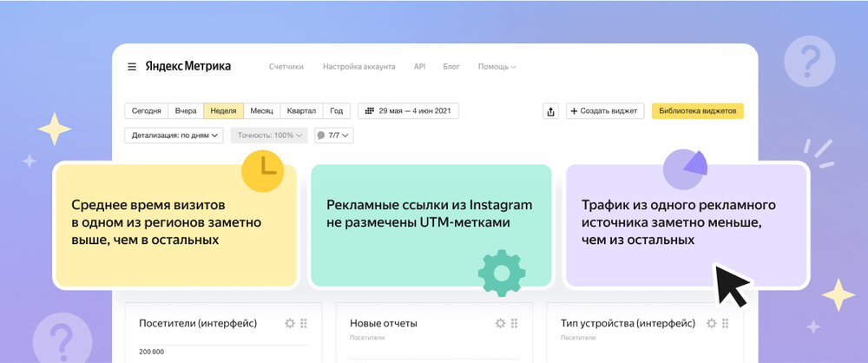The width and height of the screenshot is (868, 363).
Task: Go to Настройка аккаунта
Action: tap(358, 67)
